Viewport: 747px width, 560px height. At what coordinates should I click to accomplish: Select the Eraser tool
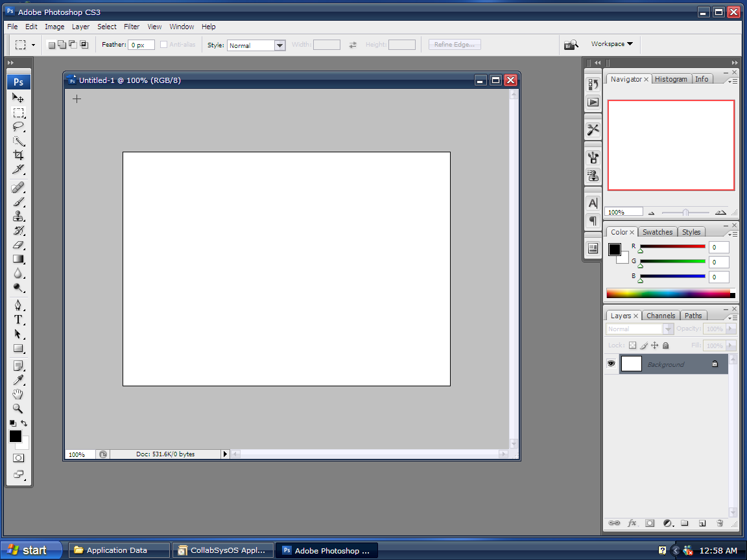(x=18, y=244)
